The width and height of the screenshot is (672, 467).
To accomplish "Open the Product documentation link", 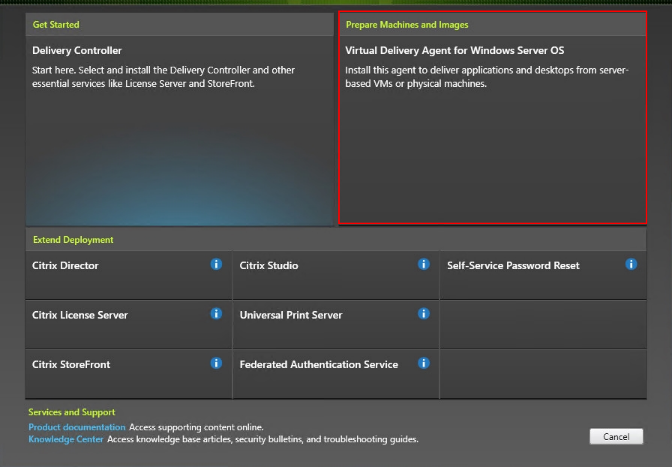I will [77, 427].
